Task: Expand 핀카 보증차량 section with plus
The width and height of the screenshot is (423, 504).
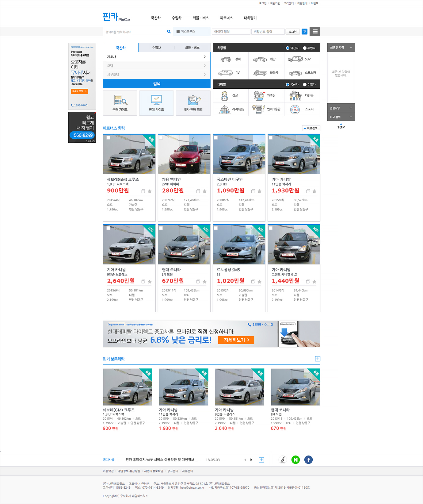Action: point(318,359)
